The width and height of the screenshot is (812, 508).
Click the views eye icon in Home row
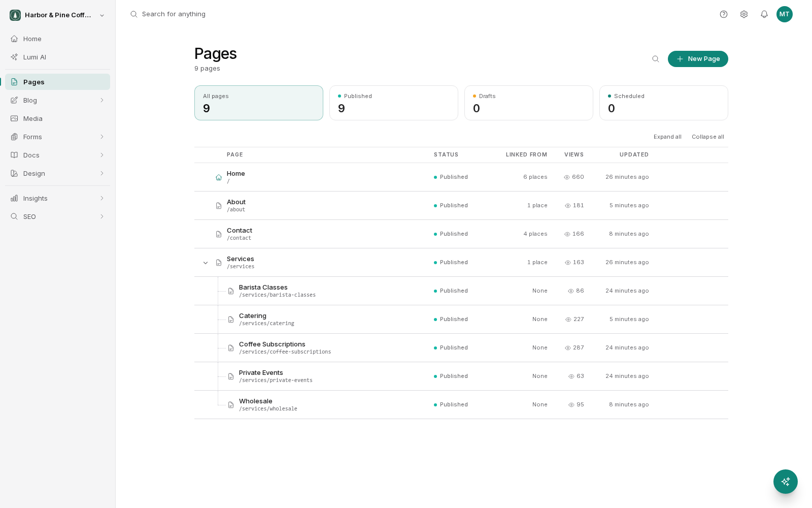click(x=567, y=177)
